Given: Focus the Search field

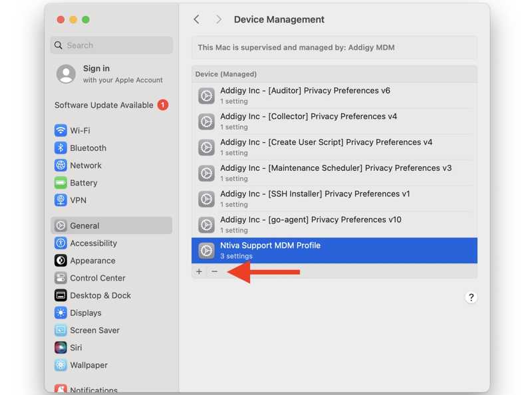Looking at the screenshot, I should [112, 45].
